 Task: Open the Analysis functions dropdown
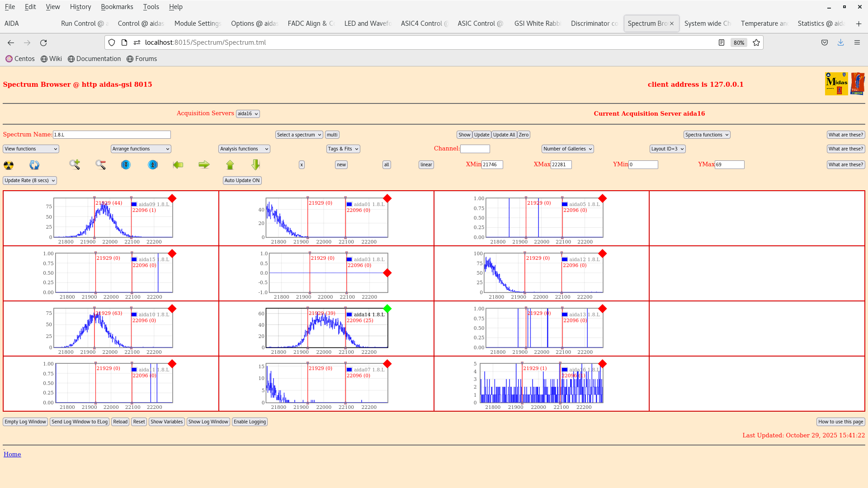point(244,149)
